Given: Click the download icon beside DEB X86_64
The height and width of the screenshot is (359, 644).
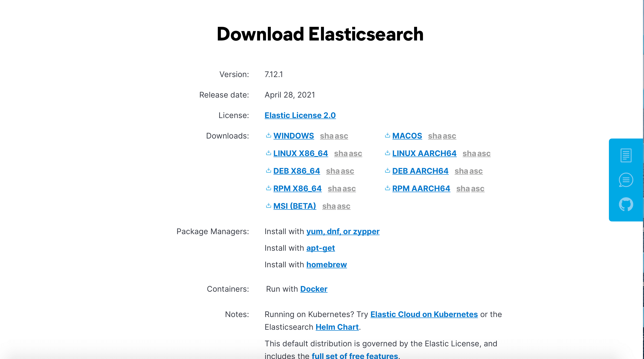Looking at the screenshot, I should point(269,170).
